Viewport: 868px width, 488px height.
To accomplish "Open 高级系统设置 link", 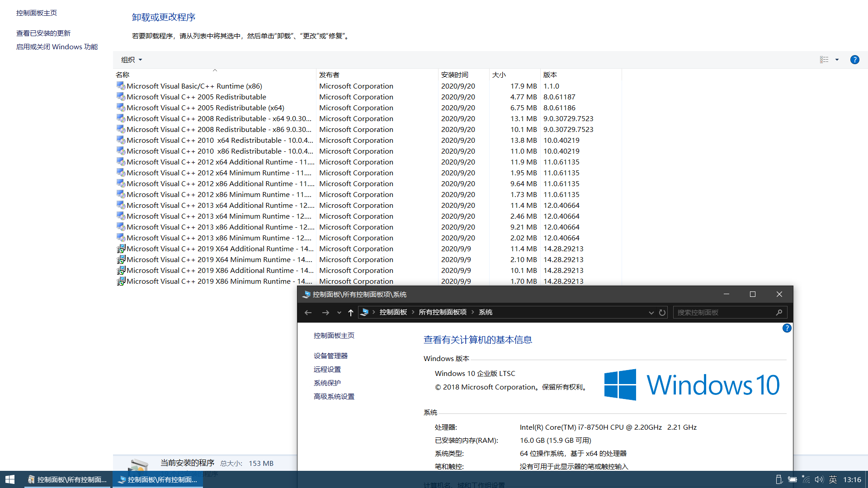I will pyautogui.click(x=334, y=397).
